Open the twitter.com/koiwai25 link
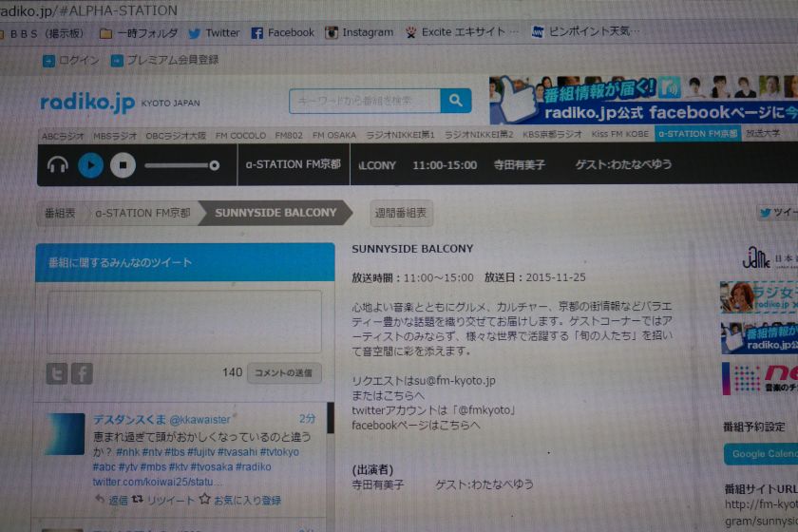Image resolution: width=798 pixels, height=532 pixels. pos(157,482)
